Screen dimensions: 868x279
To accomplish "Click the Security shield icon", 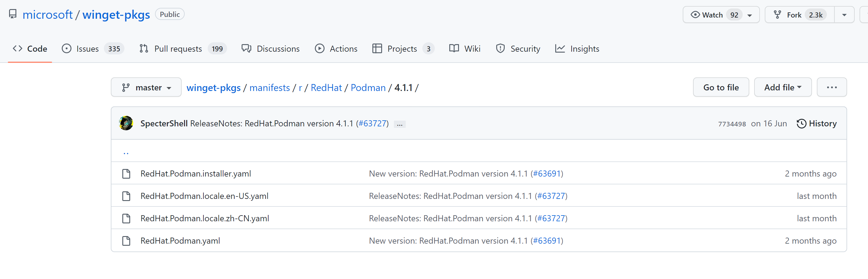I will tap(500, 48).
